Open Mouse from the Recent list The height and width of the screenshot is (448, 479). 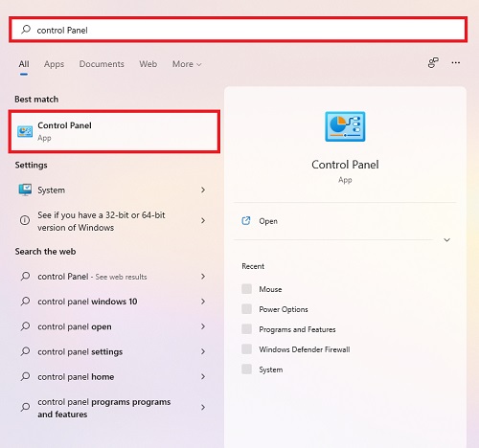270,289
